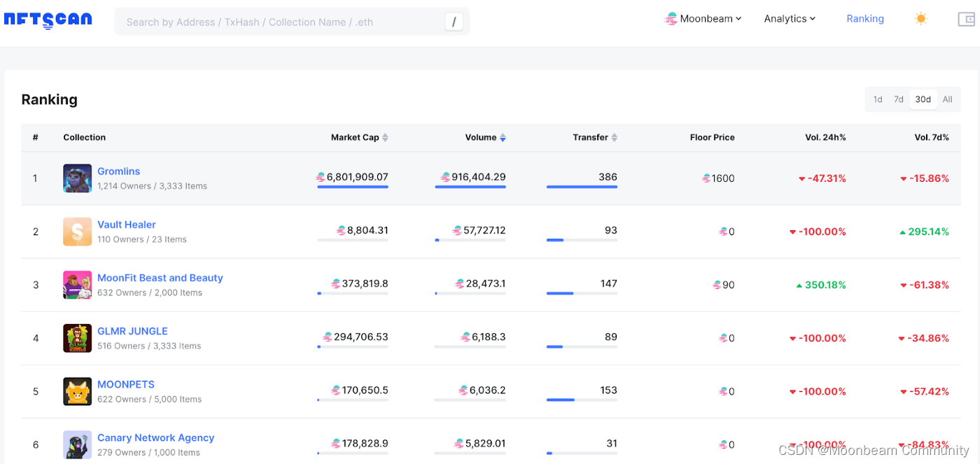Open the Vault Healer collection link
The image size is (980, 464).
click(x=127, y=225)
